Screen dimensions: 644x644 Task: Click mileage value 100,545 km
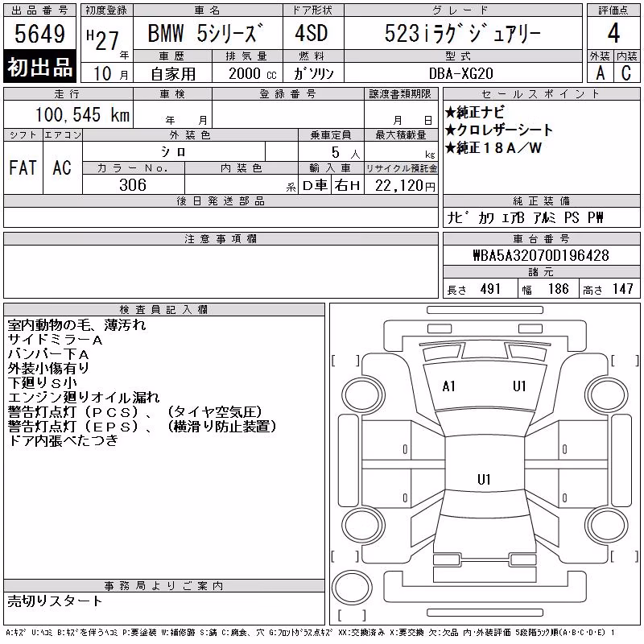coord(82,114)
